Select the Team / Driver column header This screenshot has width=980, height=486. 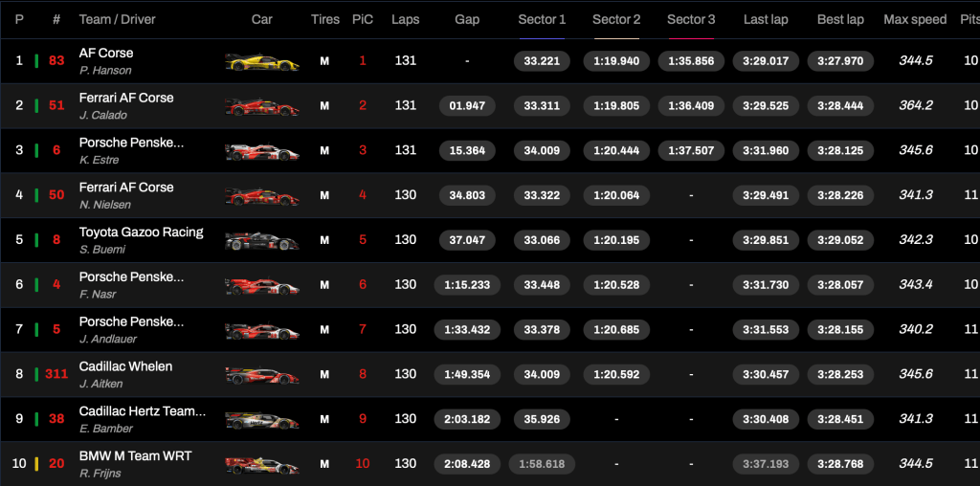tap(117, 19)
